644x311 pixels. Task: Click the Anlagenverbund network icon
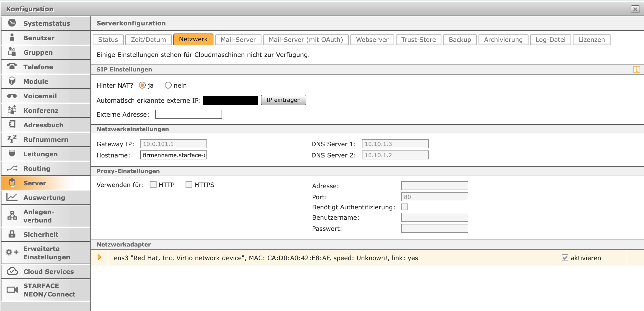(12, 216)
